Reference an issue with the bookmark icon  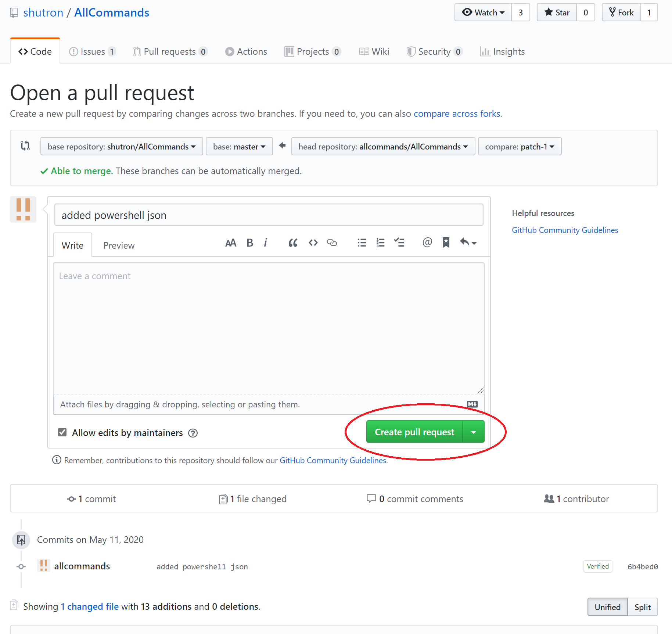446,242
